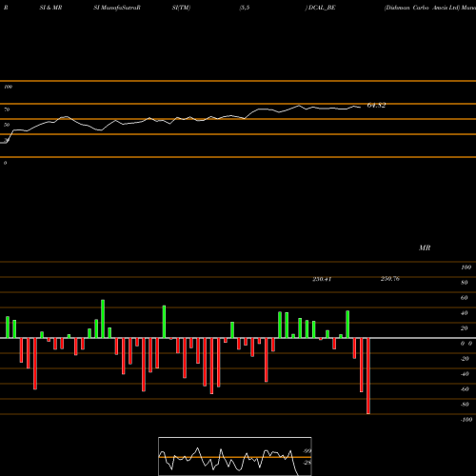
Task: Click the RSI panel's 100 axis label
Action: coord(8,87)
